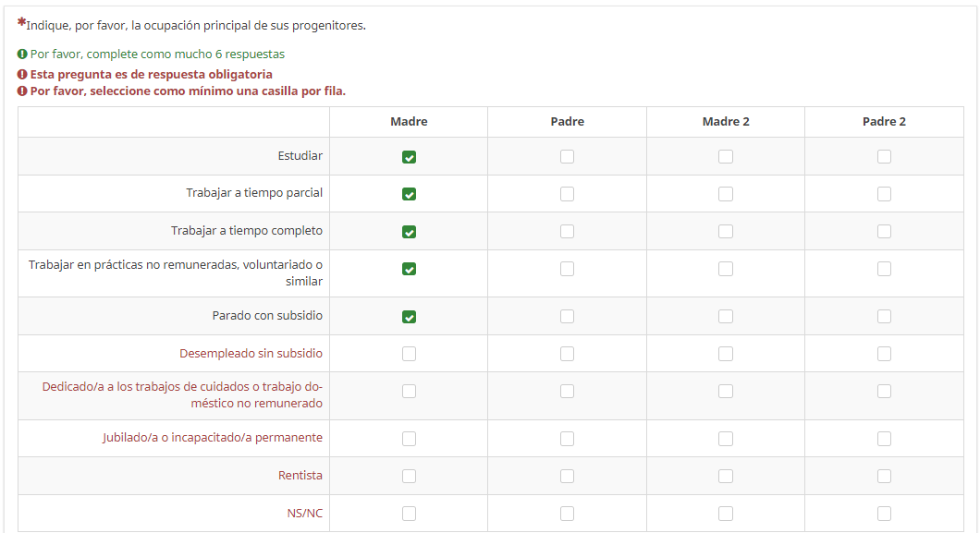This screenshot has width=980, height=533.
Task: Uncheck Trabajar a tiempo completo for Madre
Action: click(x=409, y=232)
